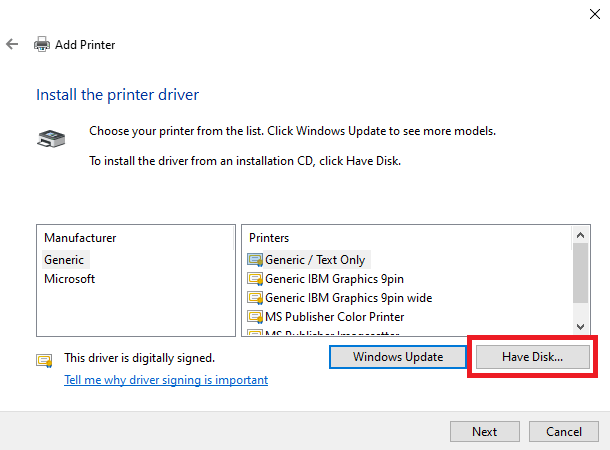
Task: Click the digitally signed certificate icon
Action: 44,361
